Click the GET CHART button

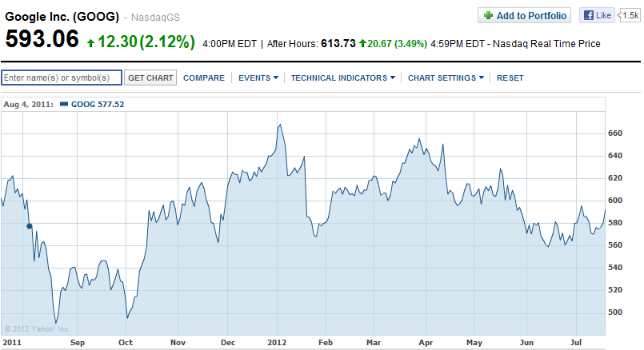[150, 78]
